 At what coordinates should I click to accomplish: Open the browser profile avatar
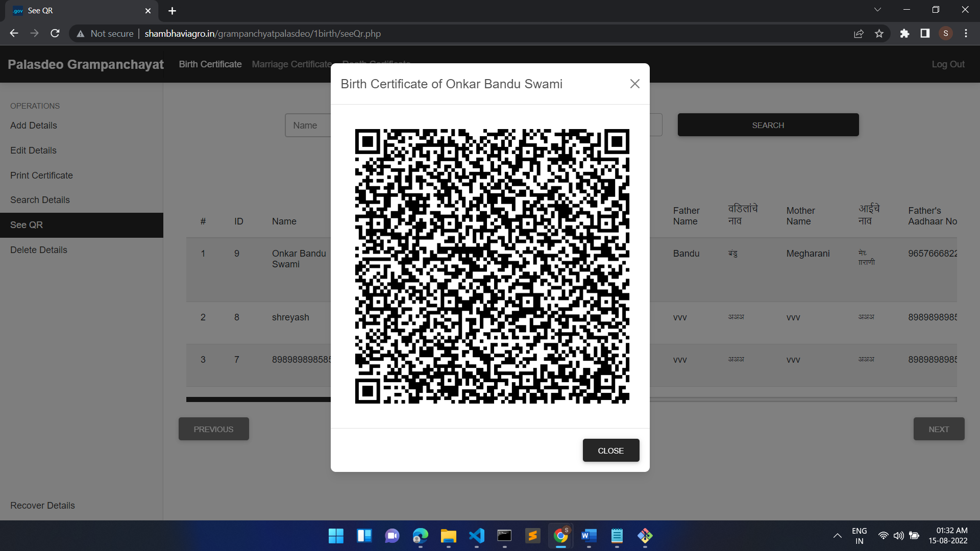coord(945,33)
